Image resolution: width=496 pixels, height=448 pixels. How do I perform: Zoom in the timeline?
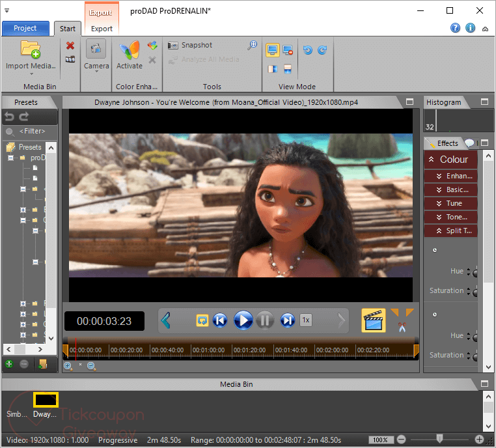[68, 366]
